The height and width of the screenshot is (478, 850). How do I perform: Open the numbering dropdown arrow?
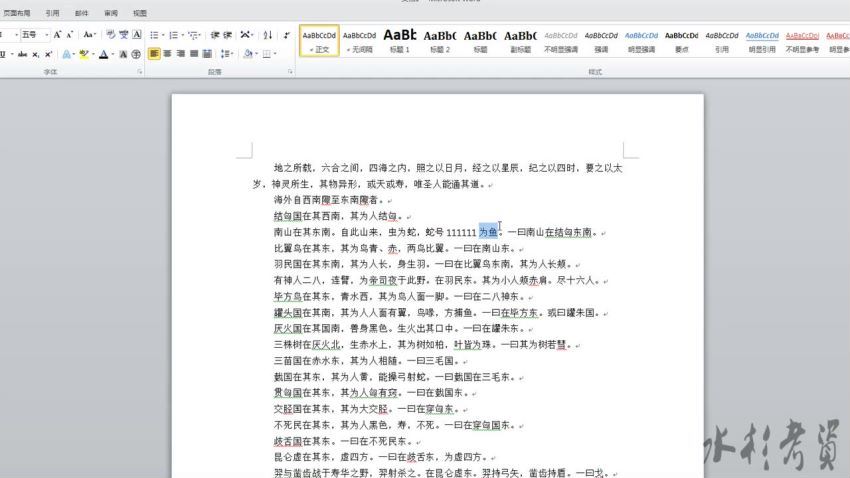pyautogui.click(x=183, y=35)
